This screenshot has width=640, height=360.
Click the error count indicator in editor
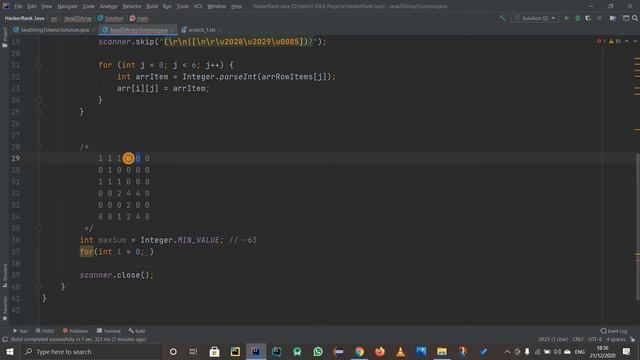tap(601, 41)
